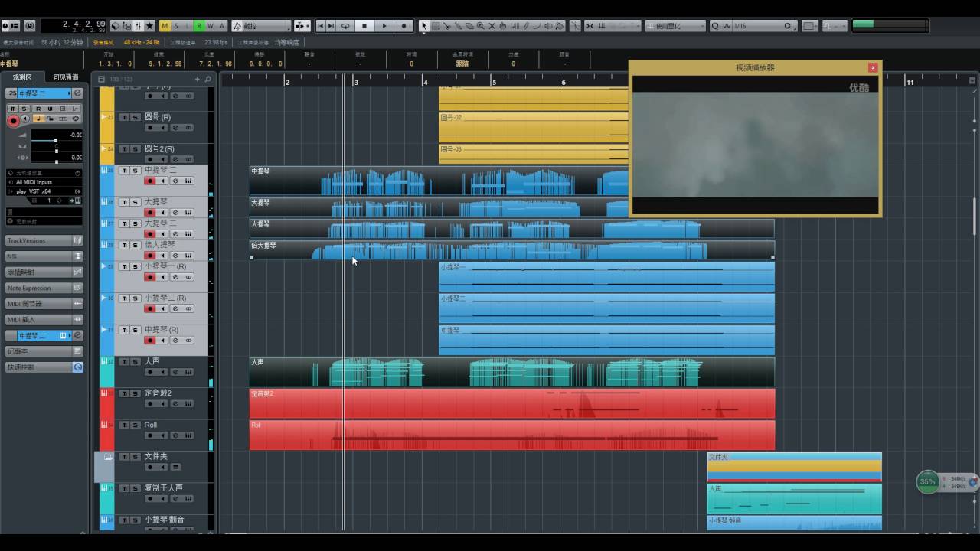
Task: Open the All MIDI Inputs routing dropdown
Action: [44, 182]
